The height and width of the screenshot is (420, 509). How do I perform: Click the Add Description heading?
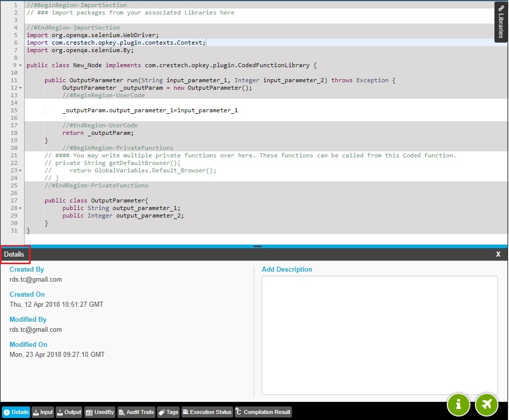[287, 269]
